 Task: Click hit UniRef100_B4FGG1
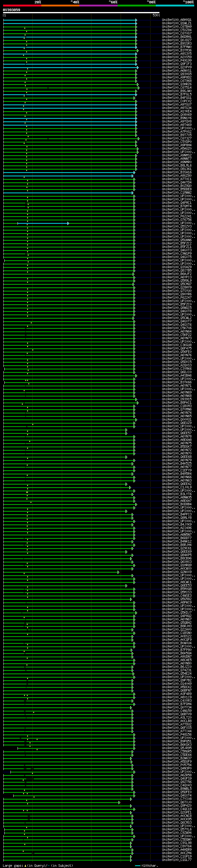click(177, 98)
